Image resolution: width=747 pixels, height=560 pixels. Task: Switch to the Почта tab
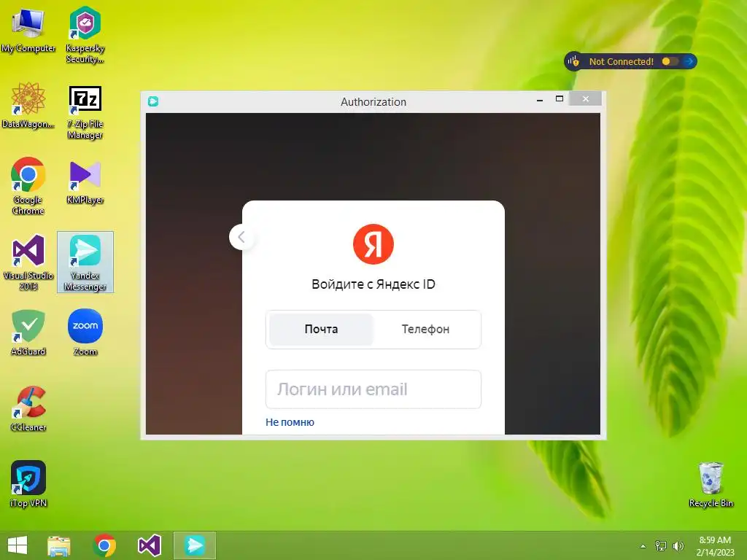click(321, 329)
